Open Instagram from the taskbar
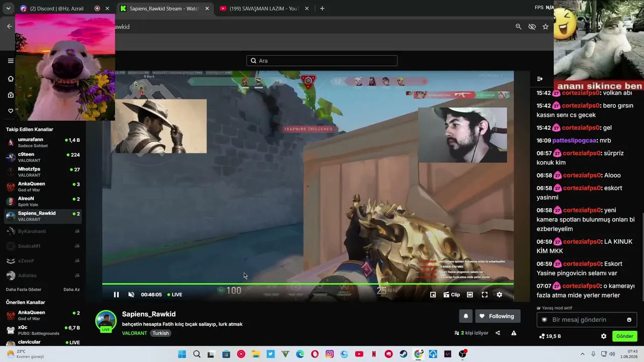 click(x=330, y=354)
